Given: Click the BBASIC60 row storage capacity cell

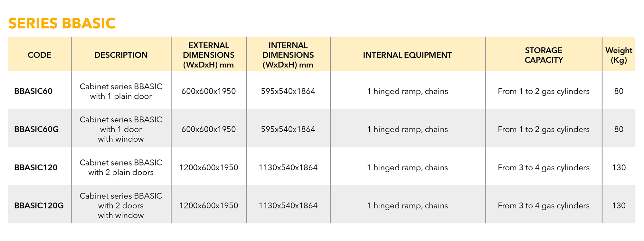Looking at the screenshot, I should click(544, 91).
